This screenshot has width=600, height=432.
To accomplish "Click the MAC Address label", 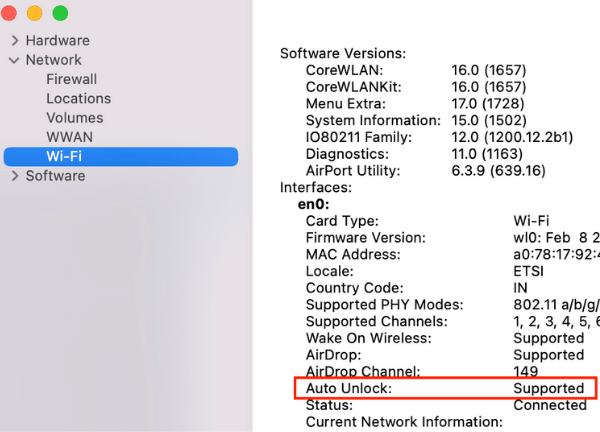I will point(353,254).
